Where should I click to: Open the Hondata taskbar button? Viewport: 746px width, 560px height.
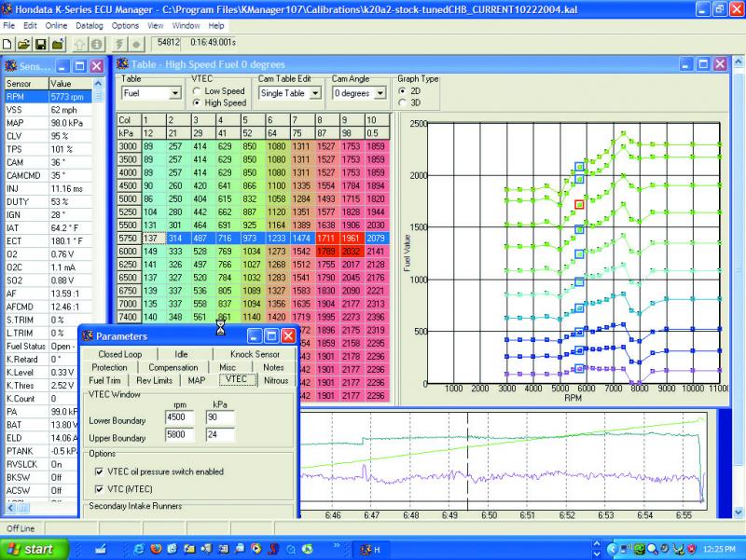[372, 550]
